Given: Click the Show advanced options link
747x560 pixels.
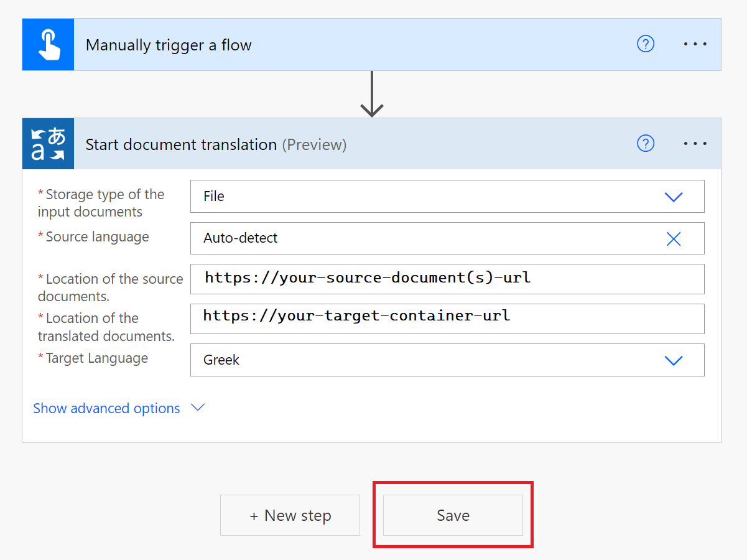Looking at the screenshot, I should pyautogui.click(x=106, y=408).
